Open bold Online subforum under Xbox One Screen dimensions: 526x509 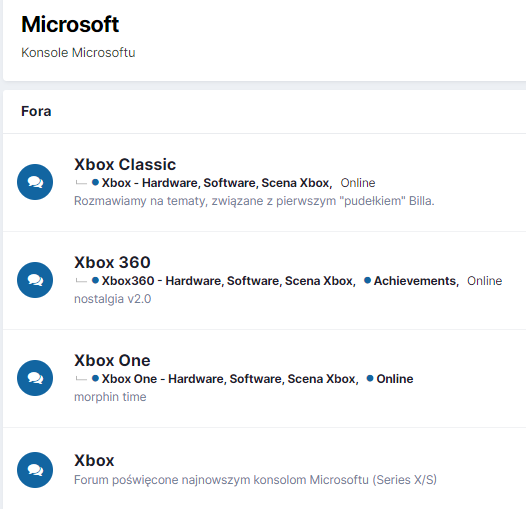pos(394,379)
